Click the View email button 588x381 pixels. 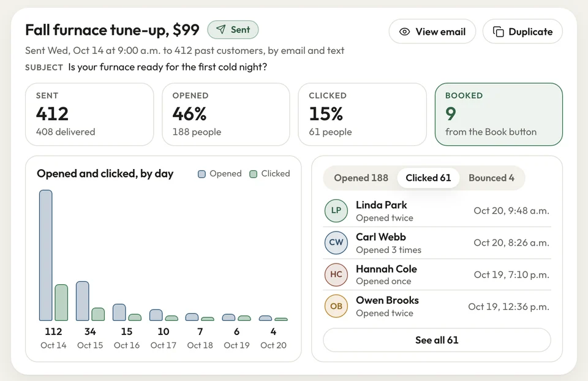tap(432, 31)
